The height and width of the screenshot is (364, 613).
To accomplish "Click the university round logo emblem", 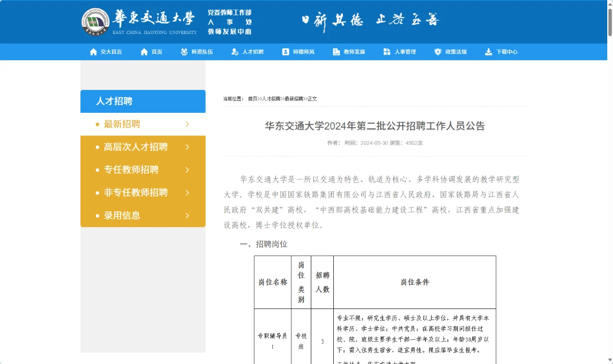I will (x=95, y=22).
